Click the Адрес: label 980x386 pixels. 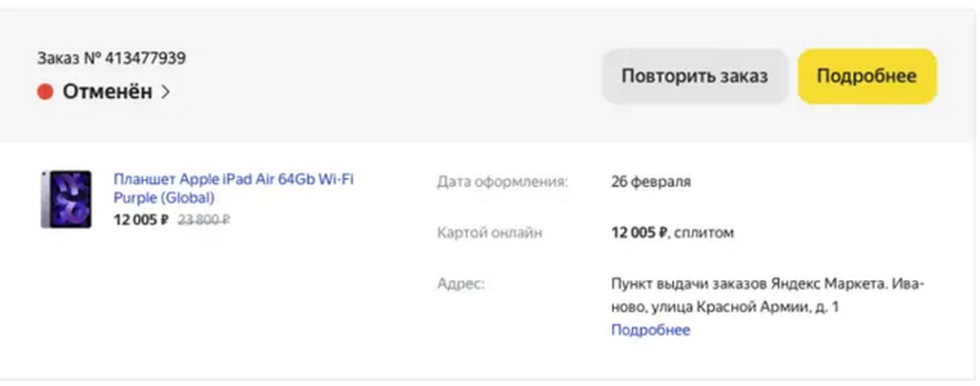(461, 285)
